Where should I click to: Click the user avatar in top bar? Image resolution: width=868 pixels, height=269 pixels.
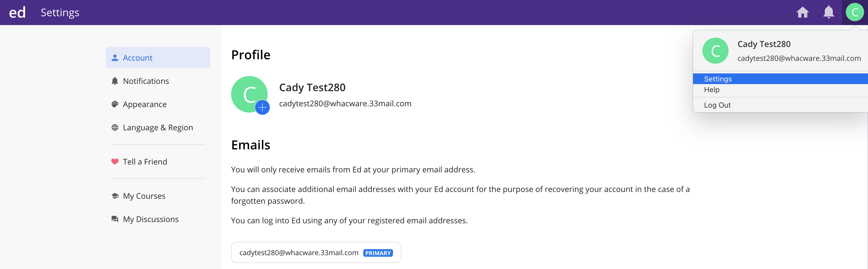(x=854, y=13)
